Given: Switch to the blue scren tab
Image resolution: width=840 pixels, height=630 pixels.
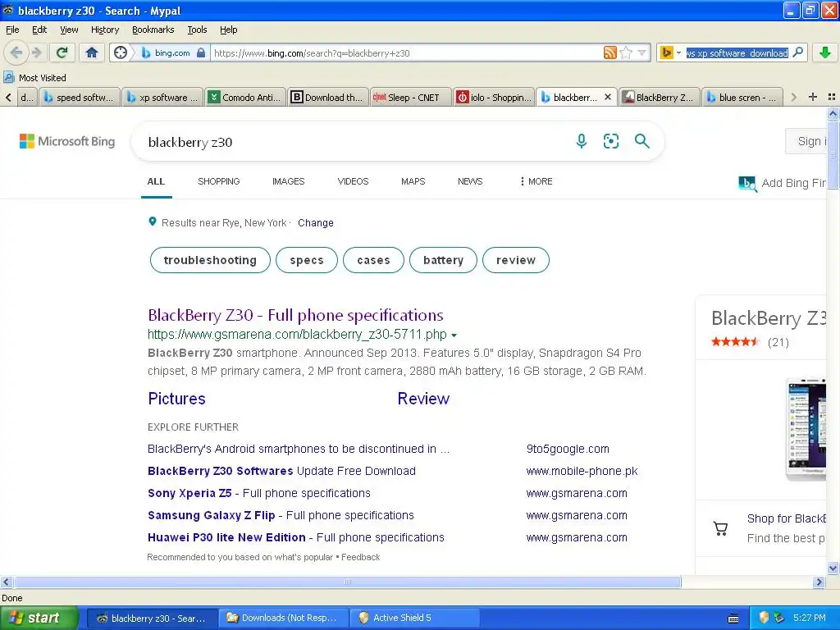Looking at the screenshot, I should [x=742, y=98].
